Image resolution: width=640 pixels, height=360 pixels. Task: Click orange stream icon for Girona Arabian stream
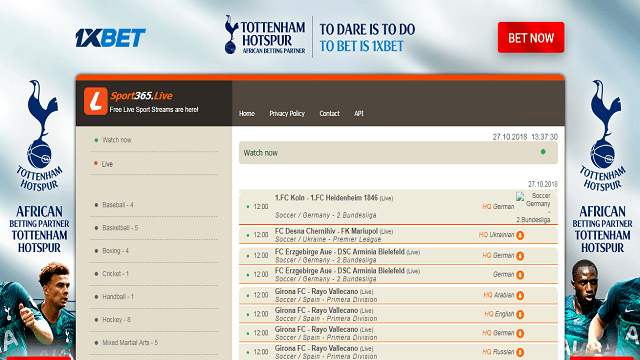pos(520,295)
